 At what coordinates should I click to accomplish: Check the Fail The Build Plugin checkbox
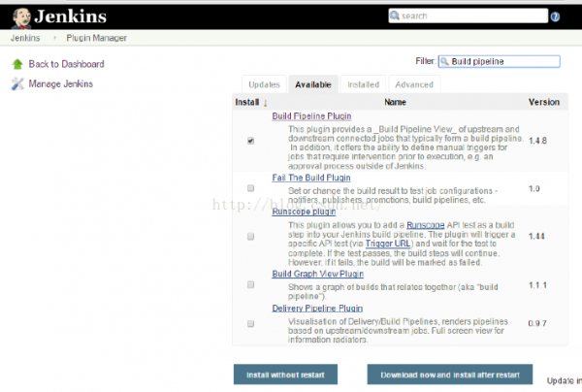[x=251, y=188]
